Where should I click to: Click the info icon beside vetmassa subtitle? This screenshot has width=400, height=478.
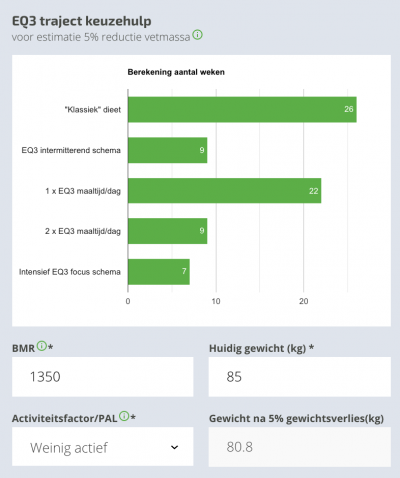click(x=197, y=35)
